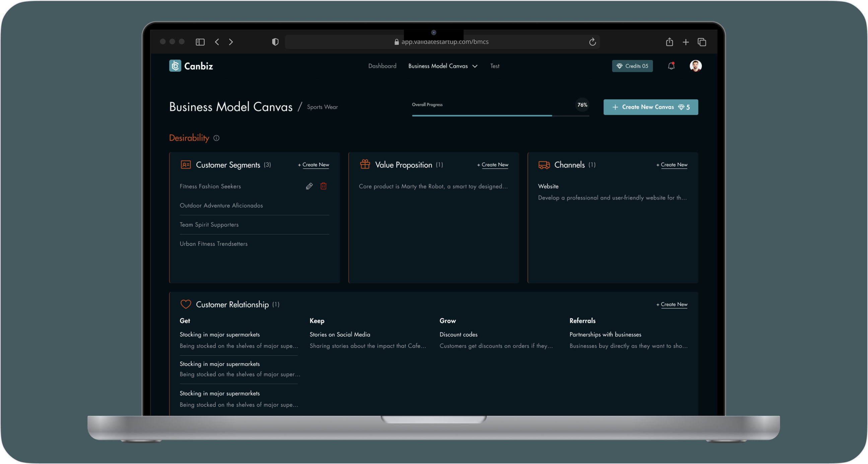
Task: Delete Fitness Fashion Seekers with trash icon
Action: point(323,186)
